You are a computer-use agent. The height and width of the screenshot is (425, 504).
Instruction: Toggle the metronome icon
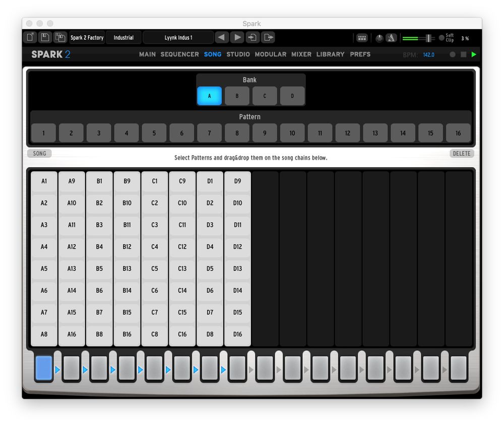[x=392, y=38]
